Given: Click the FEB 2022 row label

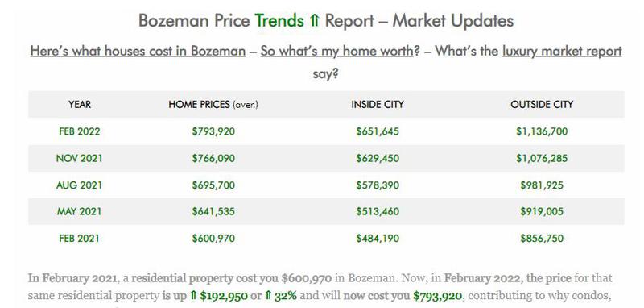Looking at the screenshot, I should pyautogui.click(x=80, y=131).
